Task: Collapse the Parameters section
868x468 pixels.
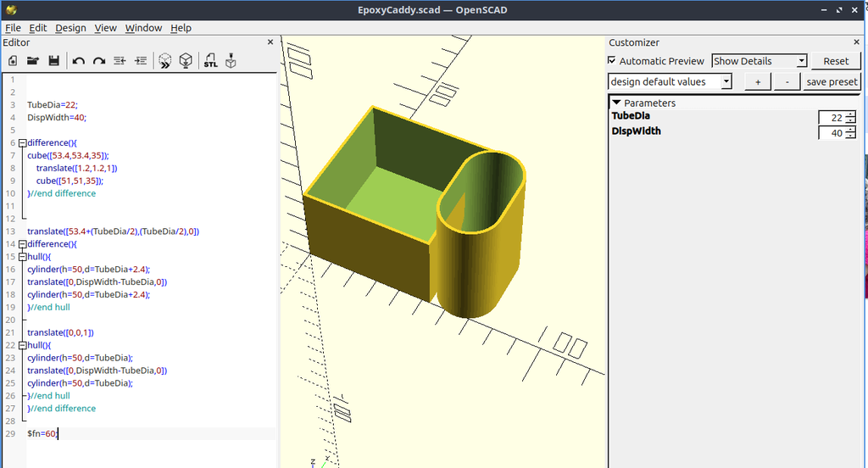Action: (x=616, y=103)
